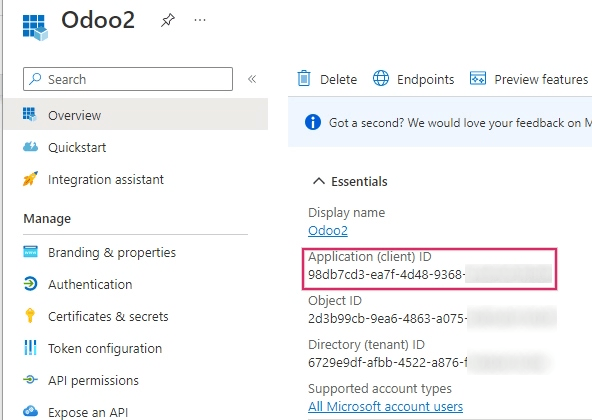
Task: Click the Odoo2 app registration icon
Action: (35, 28)
